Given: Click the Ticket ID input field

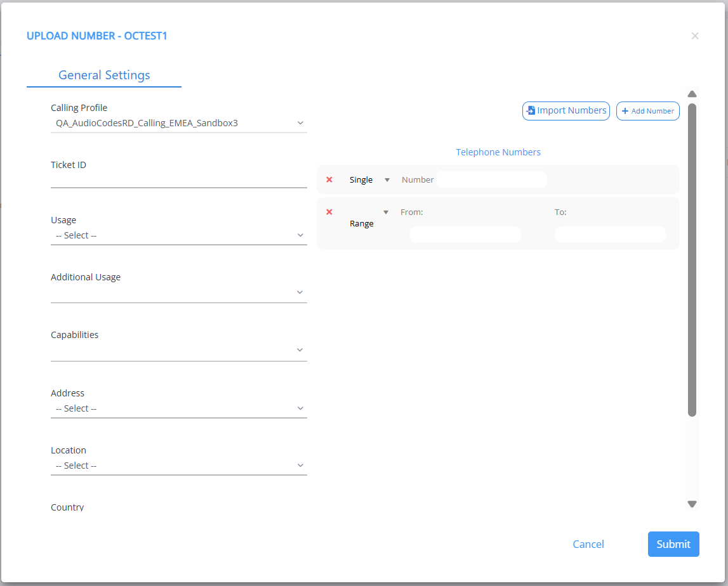Looking at the screenshot, I should [x=178, y=179].
